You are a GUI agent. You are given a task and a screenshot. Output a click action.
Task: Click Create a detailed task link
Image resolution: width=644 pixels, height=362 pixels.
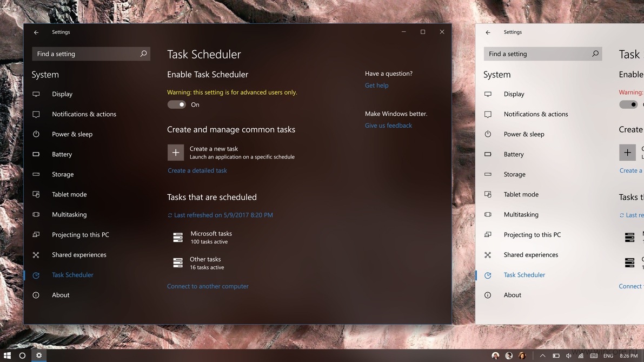pos(197,170)
